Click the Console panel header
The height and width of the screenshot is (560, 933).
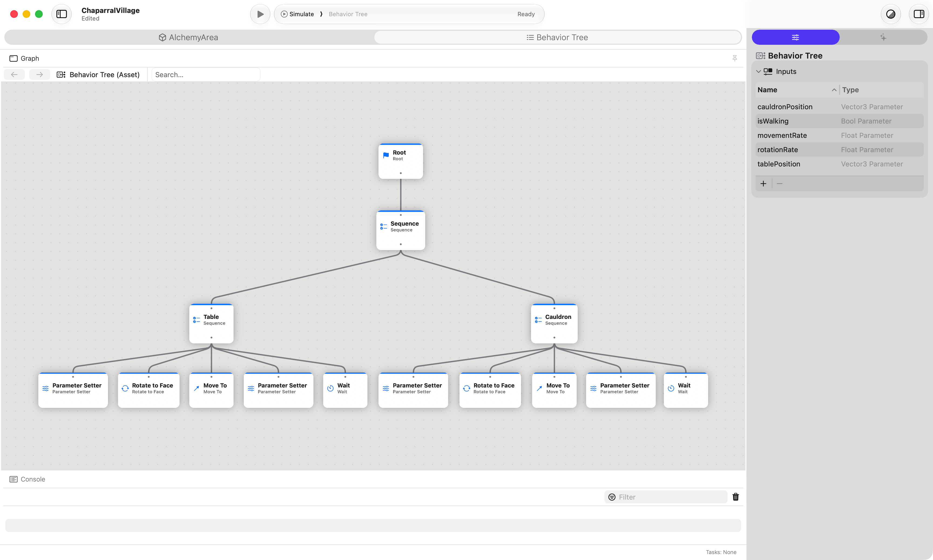coord(27,479)
